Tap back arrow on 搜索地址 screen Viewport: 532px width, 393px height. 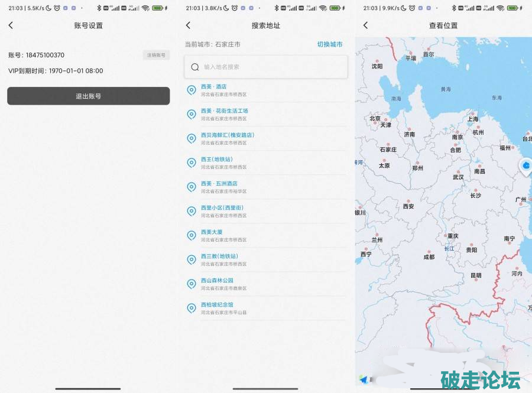point(188,25)
